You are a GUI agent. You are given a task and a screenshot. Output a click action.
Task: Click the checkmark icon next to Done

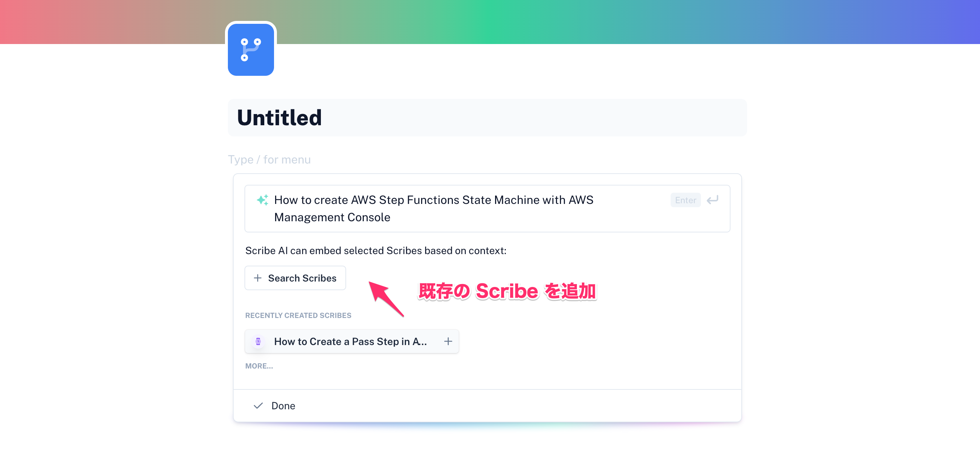(x=258, y=406)
